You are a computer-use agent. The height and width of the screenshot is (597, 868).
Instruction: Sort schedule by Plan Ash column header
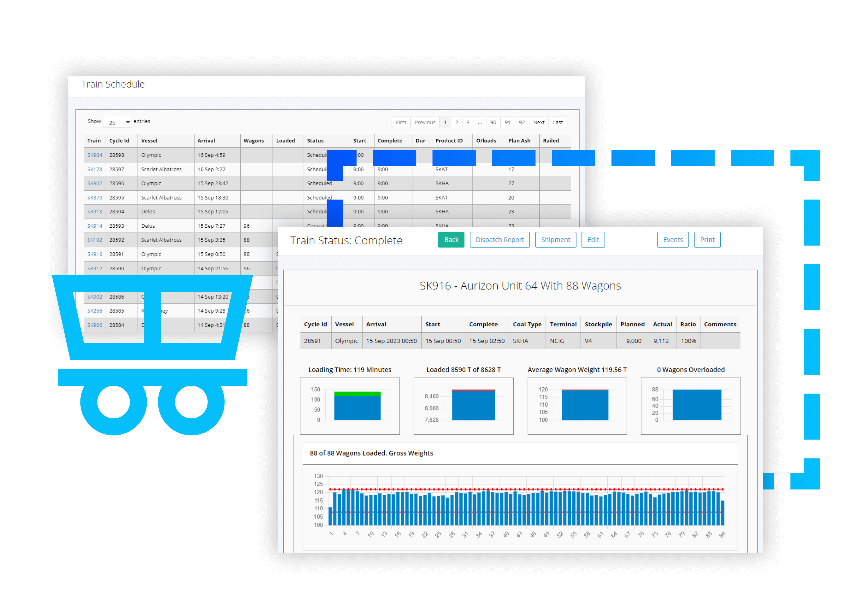(522, 141)
